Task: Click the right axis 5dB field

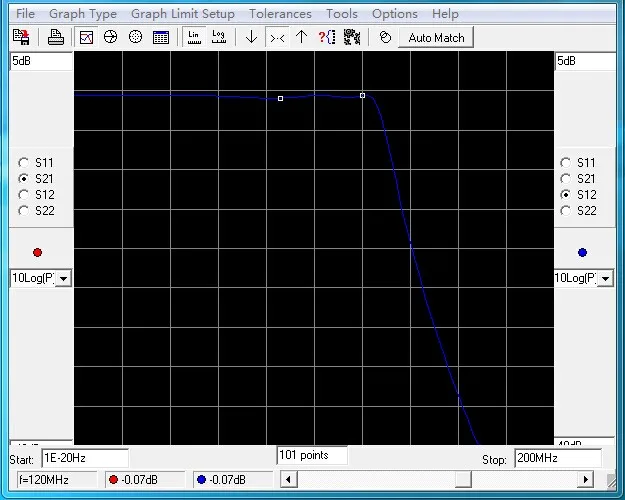Action: (585, 61)
